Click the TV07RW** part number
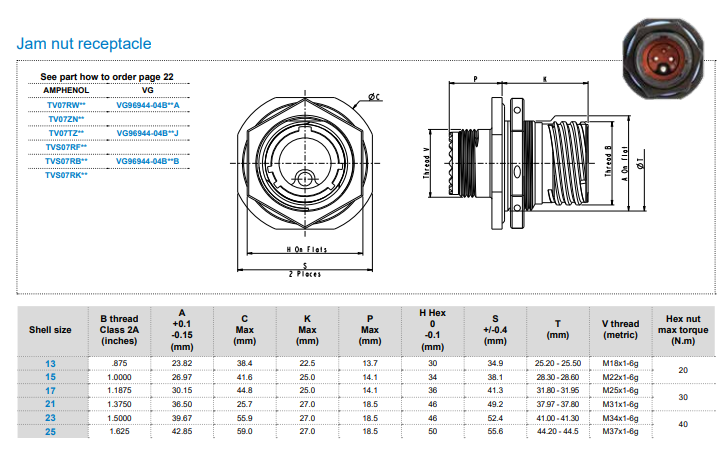This screenshot has height=457, width=720. tap(67, 104)
